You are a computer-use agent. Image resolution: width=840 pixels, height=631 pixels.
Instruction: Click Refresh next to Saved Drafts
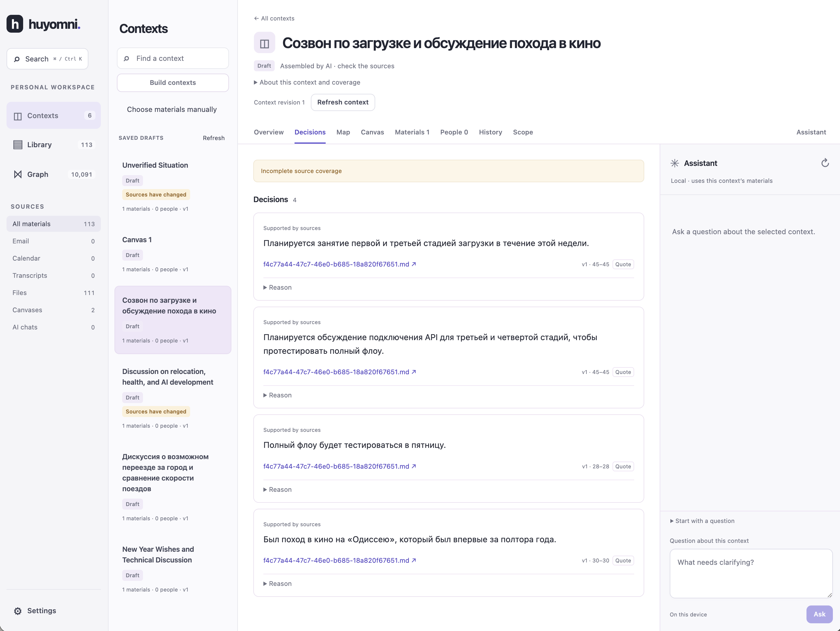tap(214, 138)
